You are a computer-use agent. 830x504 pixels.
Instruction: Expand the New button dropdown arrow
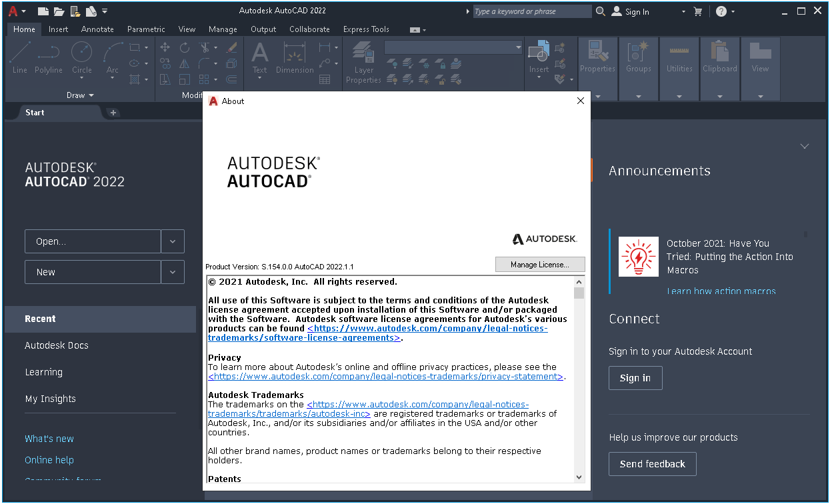tap(173, 272)
